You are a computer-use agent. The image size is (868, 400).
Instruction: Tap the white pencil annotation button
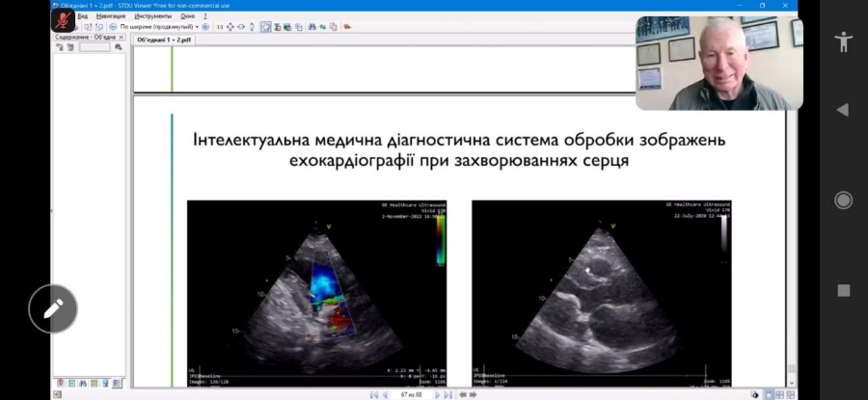tap(52, 308)
